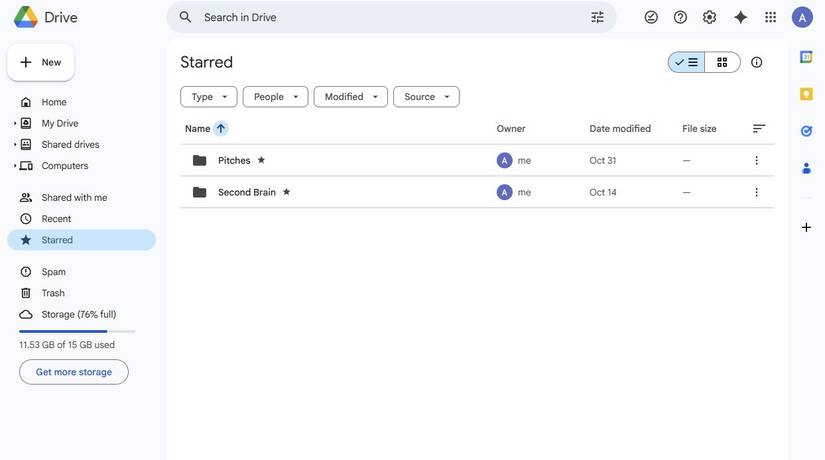Open Tasks side panel icon
This screenshot has height=460, width=825.
pos(806,131)
